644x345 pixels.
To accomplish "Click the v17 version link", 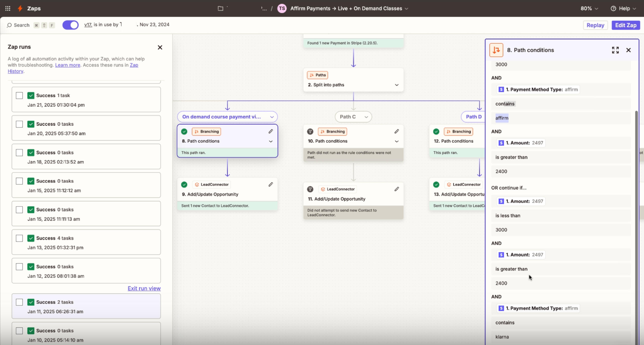I will (x=88, y=25).
